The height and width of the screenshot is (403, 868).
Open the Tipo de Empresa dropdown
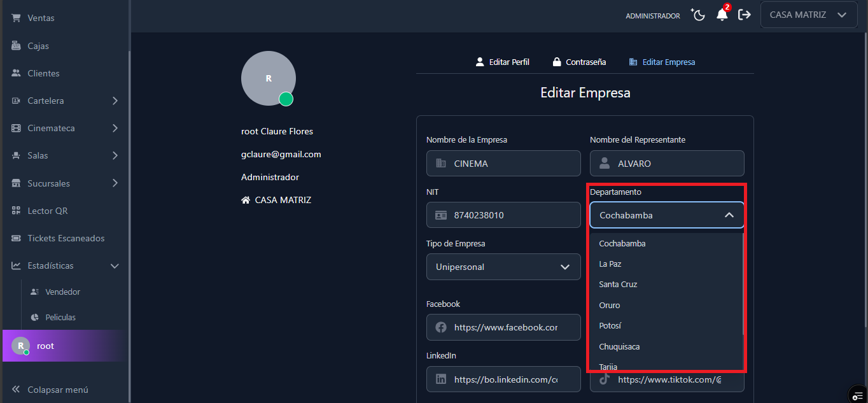503,267
